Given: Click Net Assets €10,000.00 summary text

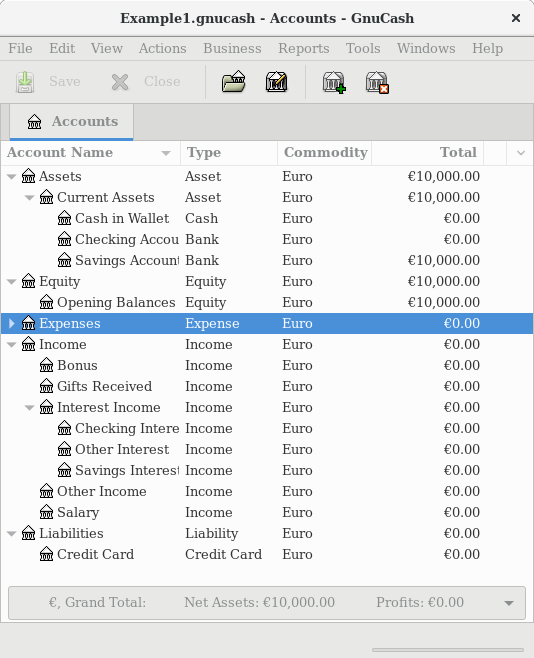Looking at the screenshot, I should [259, 603].
